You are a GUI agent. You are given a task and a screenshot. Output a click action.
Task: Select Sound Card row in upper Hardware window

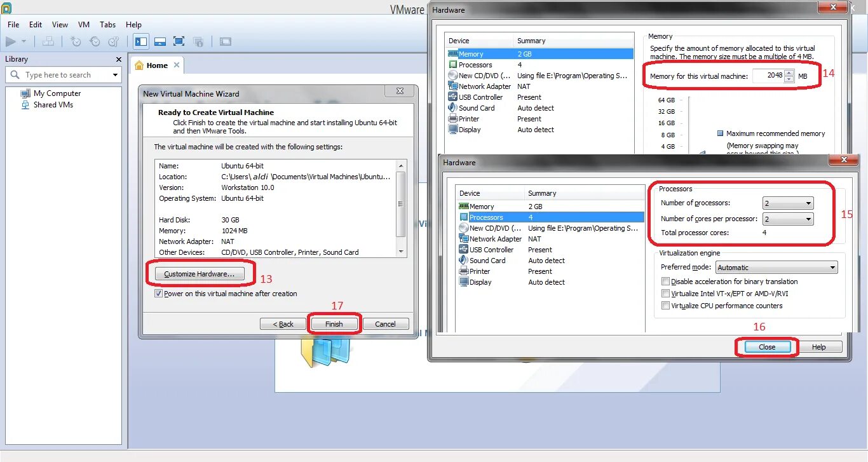[x=539, y=108]
